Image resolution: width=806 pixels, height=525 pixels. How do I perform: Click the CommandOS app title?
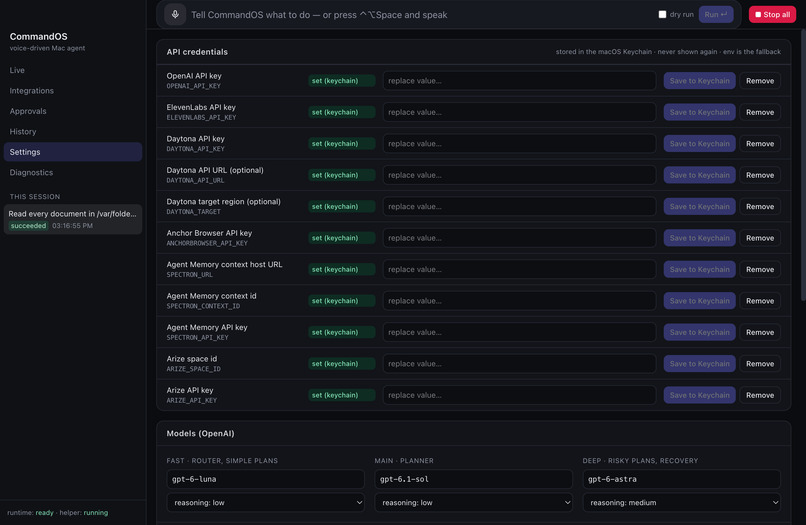39,37
